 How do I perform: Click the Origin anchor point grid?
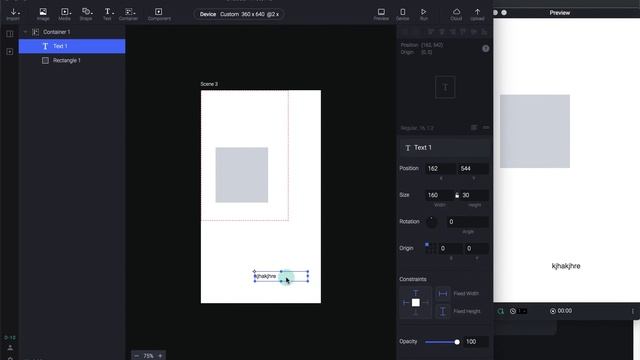[x=431, y=248]
